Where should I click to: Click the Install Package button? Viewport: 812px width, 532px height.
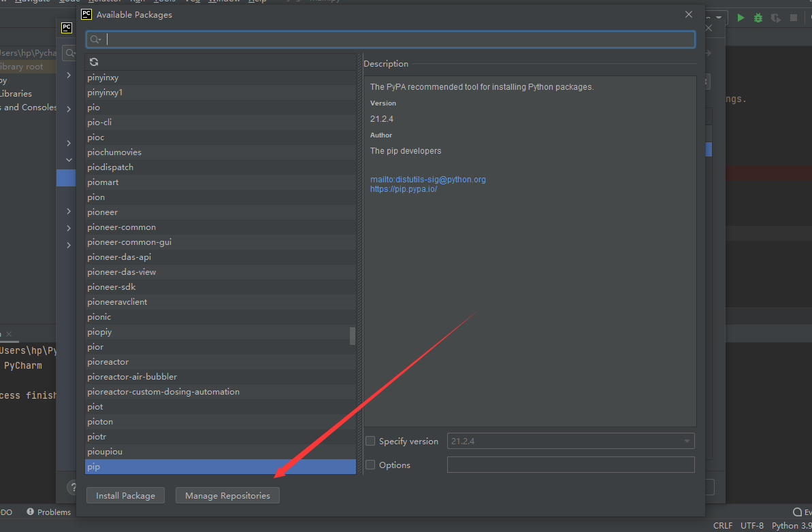tap(125, 496)
